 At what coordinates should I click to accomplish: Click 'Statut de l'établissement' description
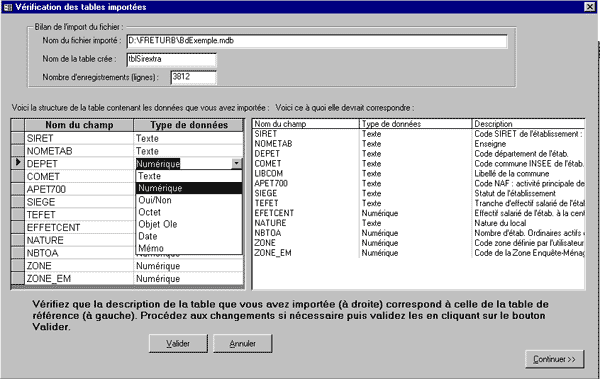515,193
